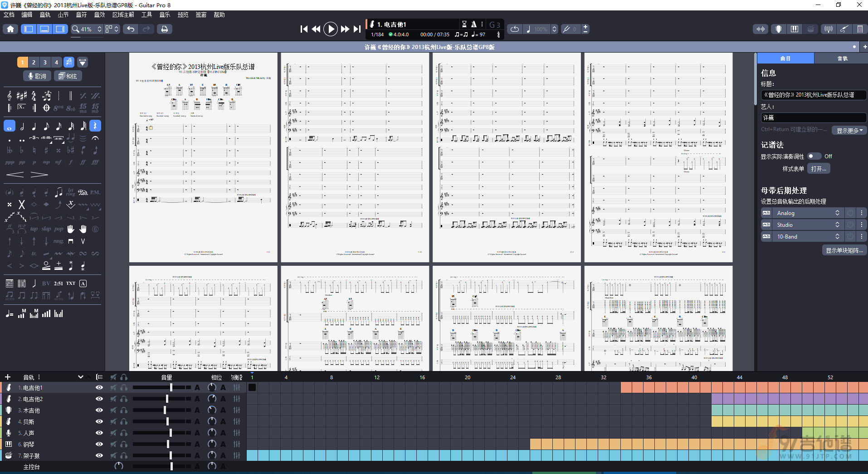Click the 标题 title input field
868x474 pixels.
click(814, 95)
